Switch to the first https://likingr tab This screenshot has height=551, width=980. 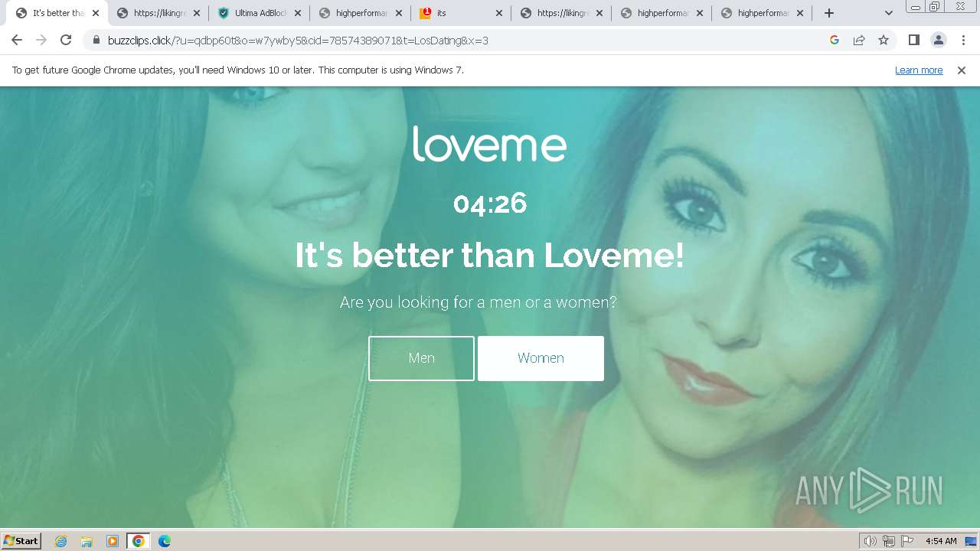click(159, 13)
